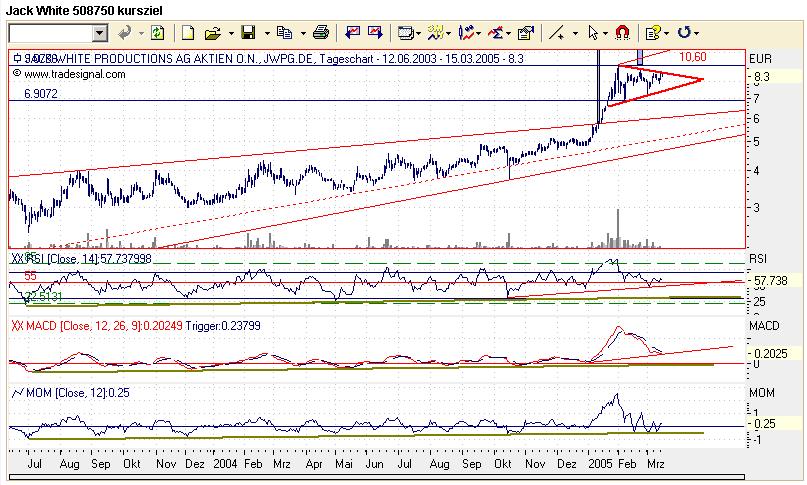
Task: Click the MACD value 0.2025 on axis
Action: click(x=771, y=354)
